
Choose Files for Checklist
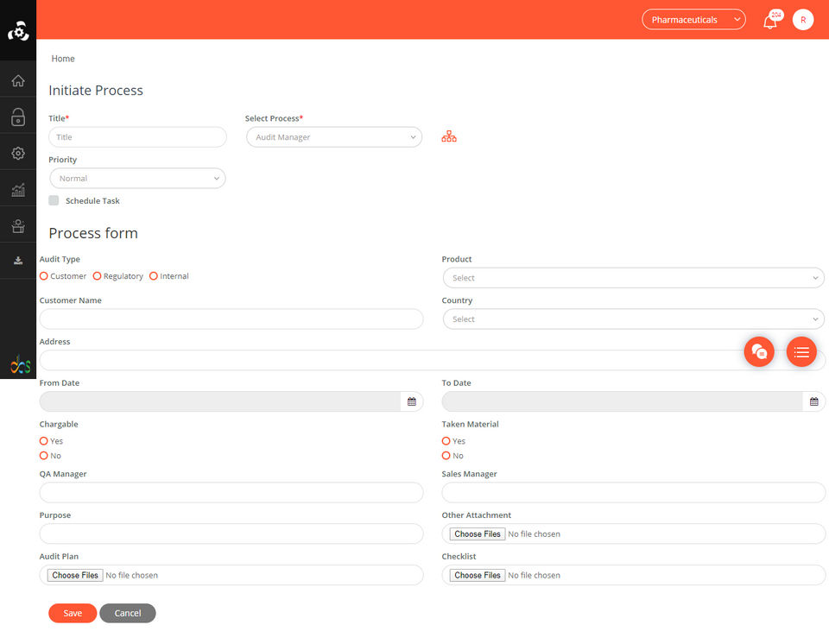(x=478, y=575)
